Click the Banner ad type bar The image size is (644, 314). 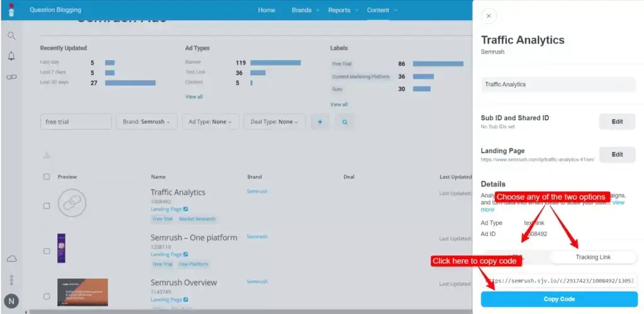(x=275, y=63)
